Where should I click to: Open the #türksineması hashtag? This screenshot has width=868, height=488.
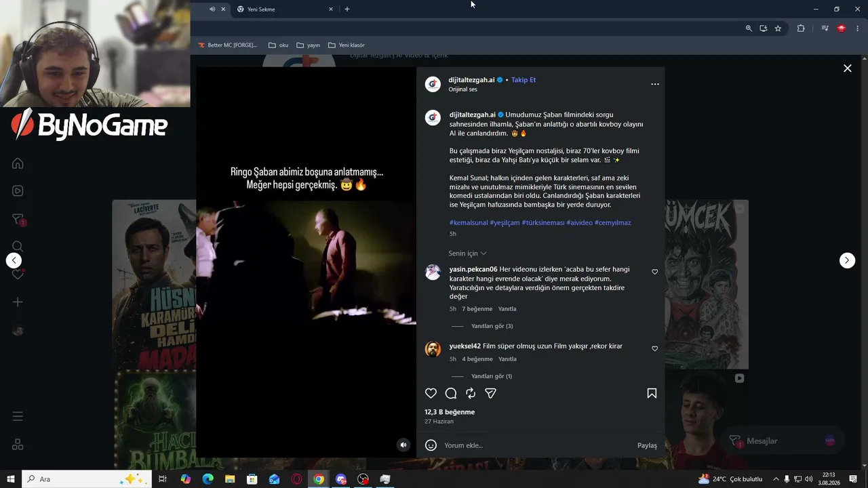pyautogui.click(x=543, y=223)
